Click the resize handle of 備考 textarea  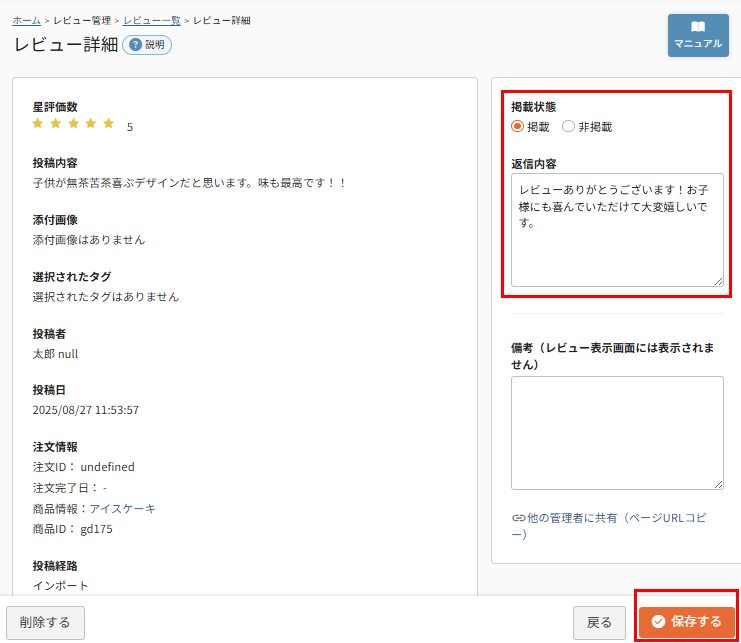point(718,485)
